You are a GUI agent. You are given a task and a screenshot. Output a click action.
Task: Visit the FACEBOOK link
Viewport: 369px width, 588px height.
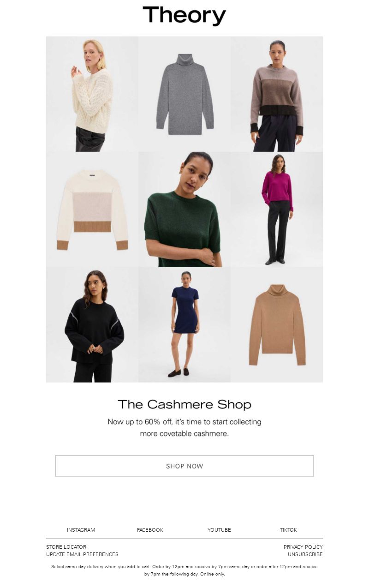click(x=150, y=530)
